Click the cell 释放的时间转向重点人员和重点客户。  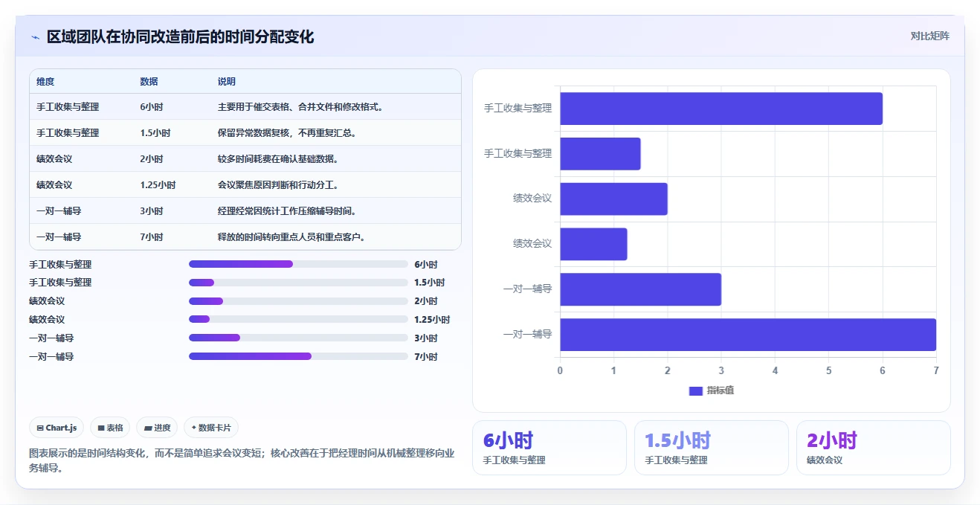coord(291,237)
